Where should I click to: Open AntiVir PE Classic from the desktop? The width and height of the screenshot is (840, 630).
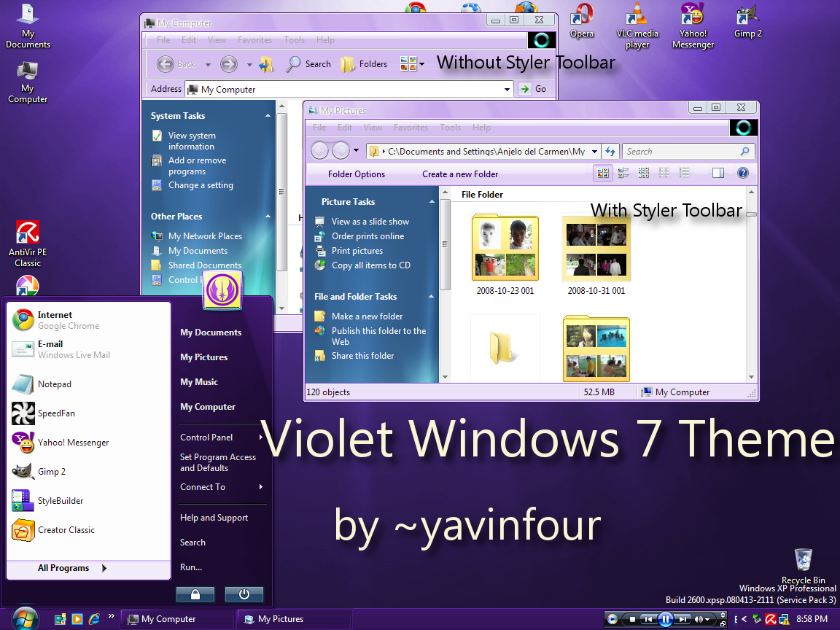click(28, 233)
